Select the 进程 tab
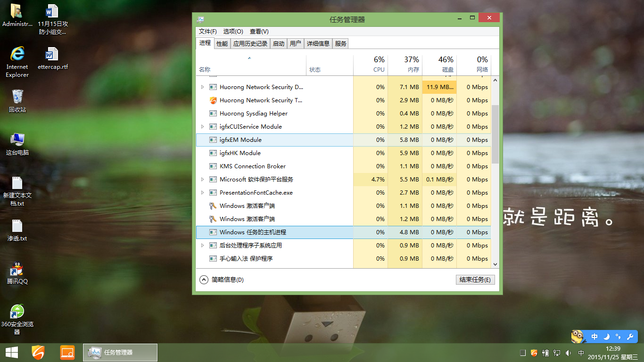Image resolution: width=644 pixels, height=362 pixels. 205,43
